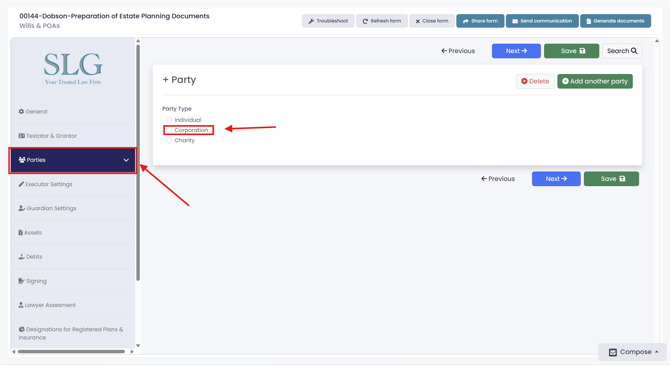Open the Search button
The width and height of the screenshot is (670, 365).
point(622,51)
